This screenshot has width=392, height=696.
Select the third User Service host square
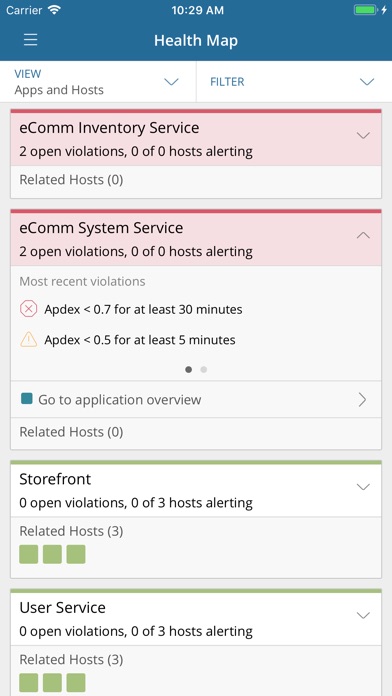[76, 683]
